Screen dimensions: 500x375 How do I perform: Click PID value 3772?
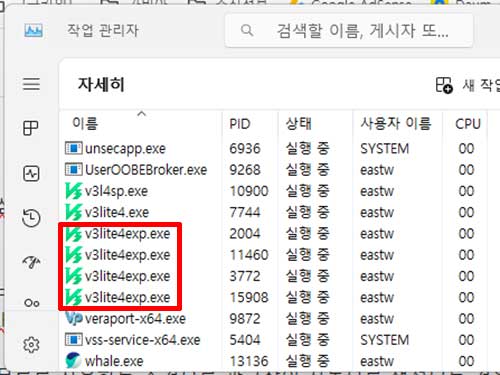245,276
